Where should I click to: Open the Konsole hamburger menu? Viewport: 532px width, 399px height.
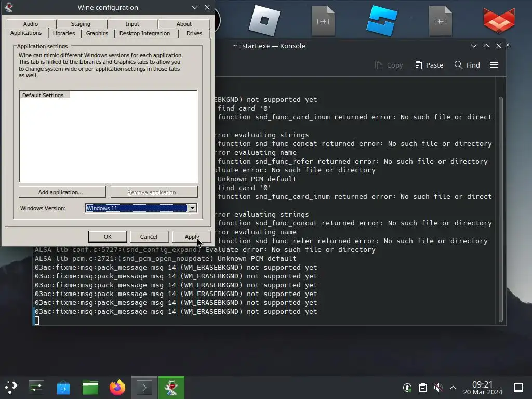click(494, 65)
